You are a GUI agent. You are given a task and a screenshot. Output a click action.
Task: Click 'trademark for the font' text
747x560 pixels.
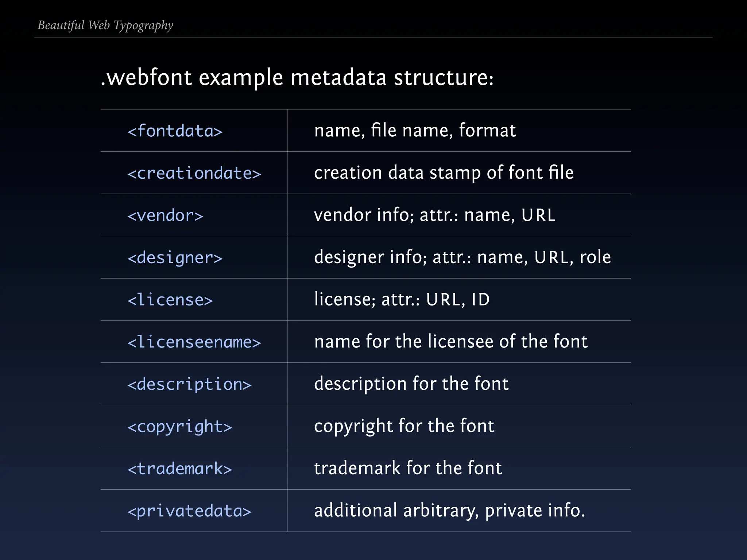pyautogui.click(x=408, y=468)
